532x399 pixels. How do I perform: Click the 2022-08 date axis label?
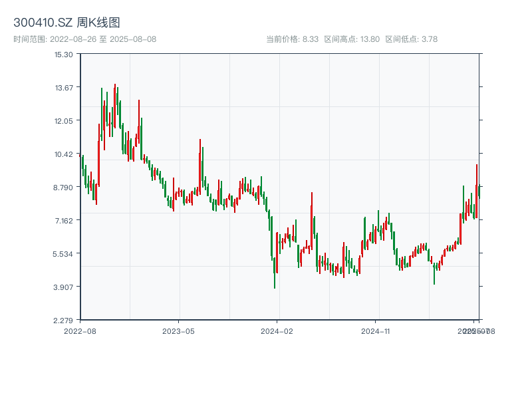80,331
